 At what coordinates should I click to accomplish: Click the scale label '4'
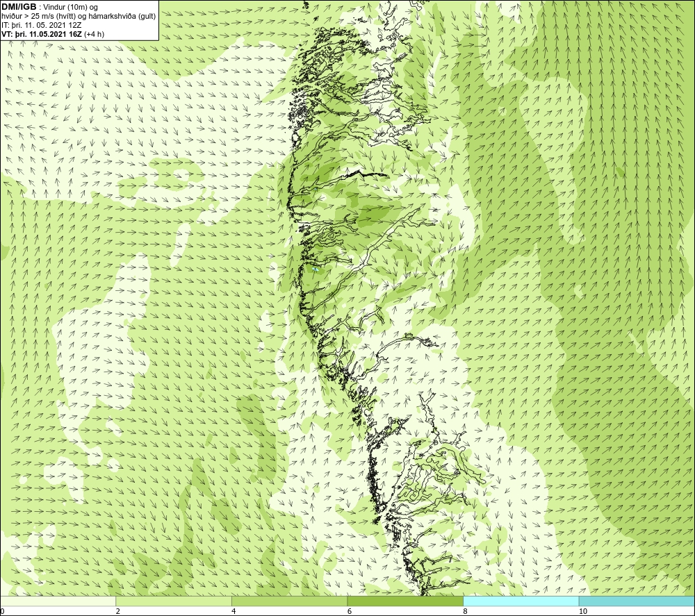(x=234, y=611)
